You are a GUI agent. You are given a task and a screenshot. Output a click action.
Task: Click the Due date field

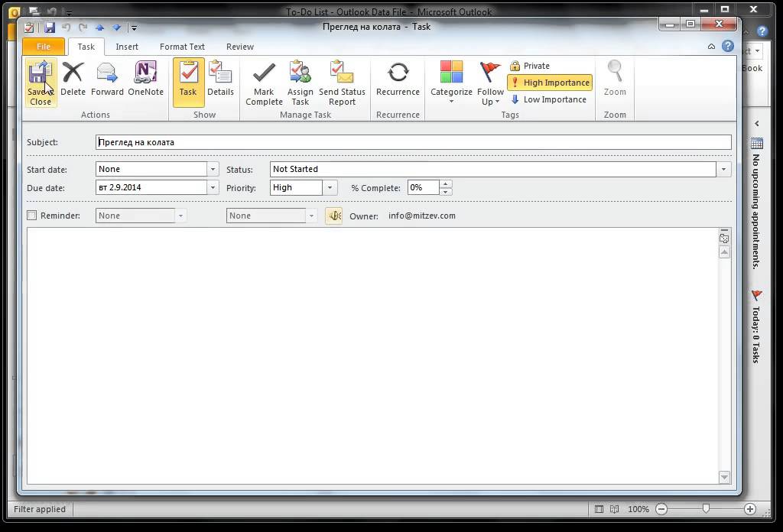[x=151, y=187]
